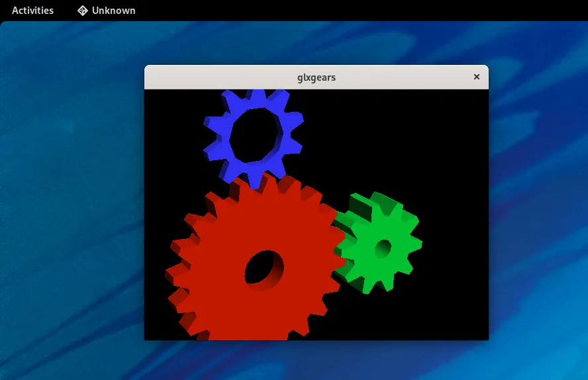Click the desktop wallpaper right of the window
This screenshot has width=588, height=380.
point(536,199)
